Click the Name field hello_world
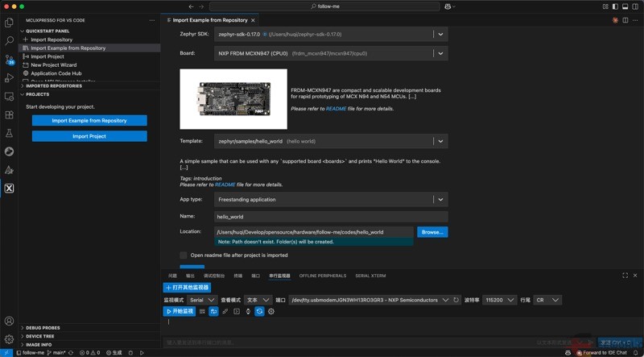Image resolution: width=644 pixels, height=357 pixels. 331,216
